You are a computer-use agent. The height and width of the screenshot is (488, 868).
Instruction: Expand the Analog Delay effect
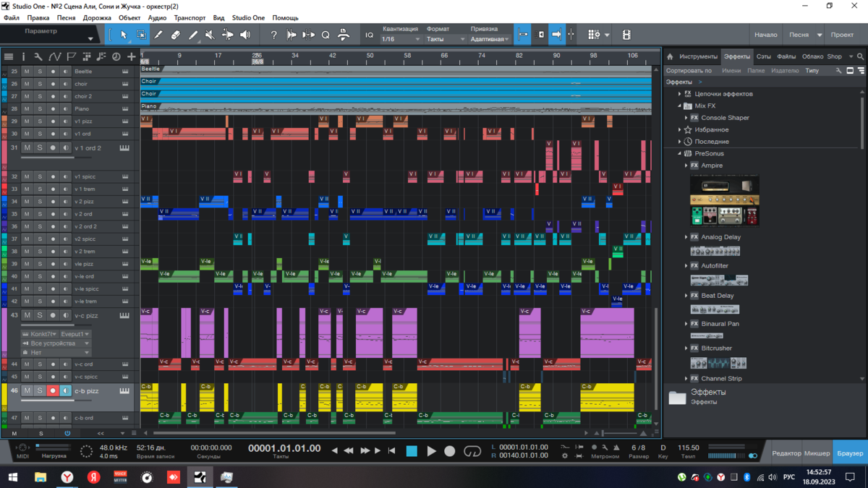(x=686, y=237)
